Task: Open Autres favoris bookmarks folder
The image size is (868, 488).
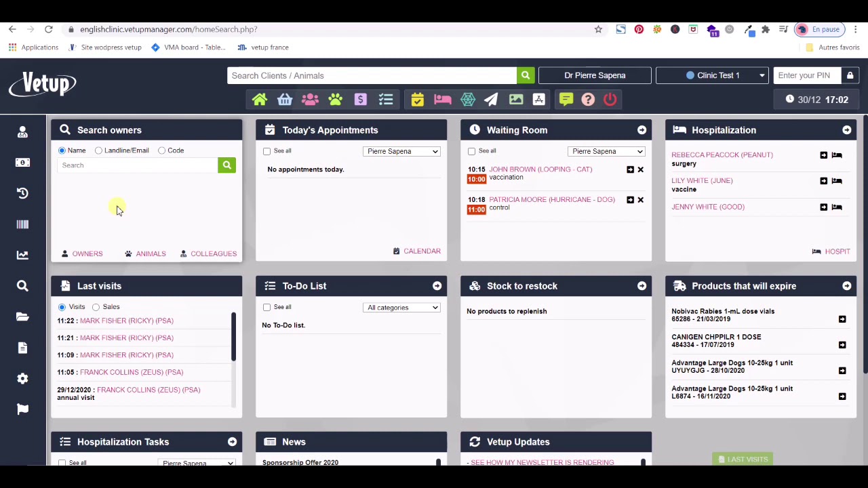Action: (832, 47)
